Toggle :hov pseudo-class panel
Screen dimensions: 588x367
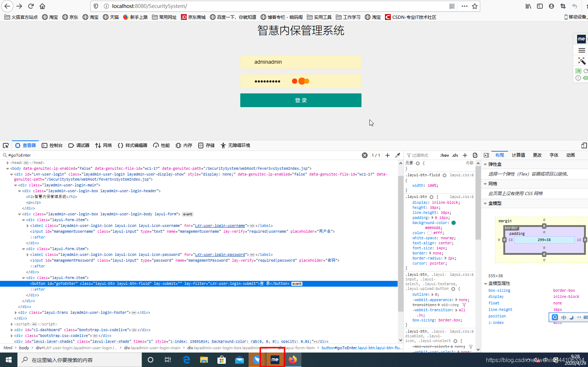444,155
